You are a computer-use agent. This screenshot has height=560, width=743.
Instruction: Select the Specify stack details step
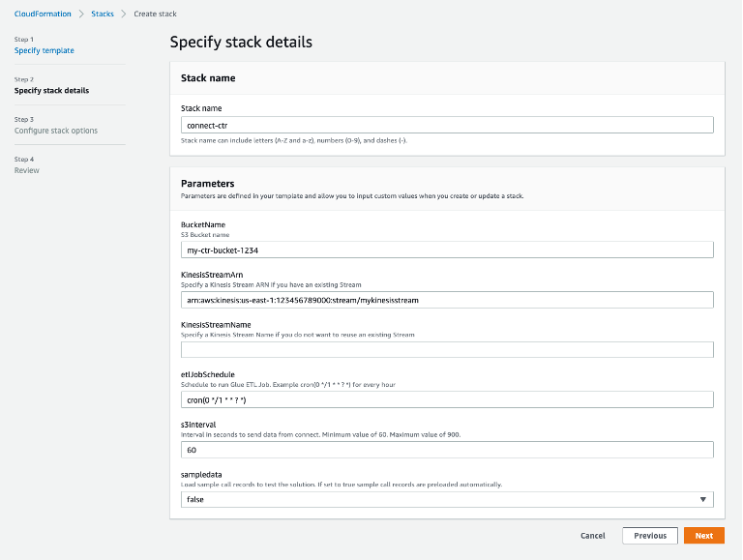pyautogui.click(x=51, y=91)
